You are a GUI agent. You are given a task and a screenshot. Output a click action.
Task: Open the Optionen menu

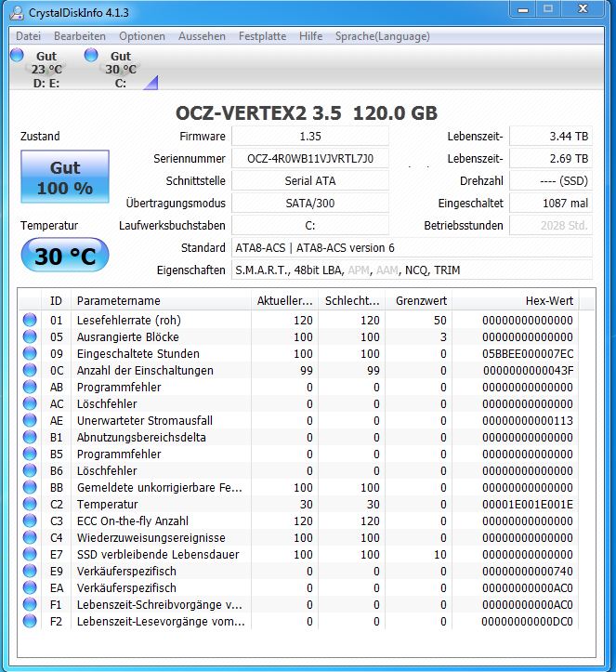142,36
